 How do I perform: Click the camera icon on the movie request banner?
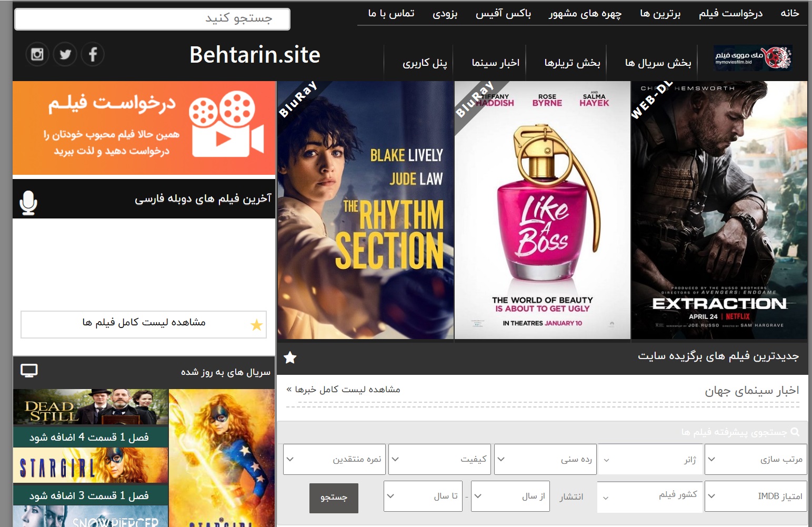[226, 125]
